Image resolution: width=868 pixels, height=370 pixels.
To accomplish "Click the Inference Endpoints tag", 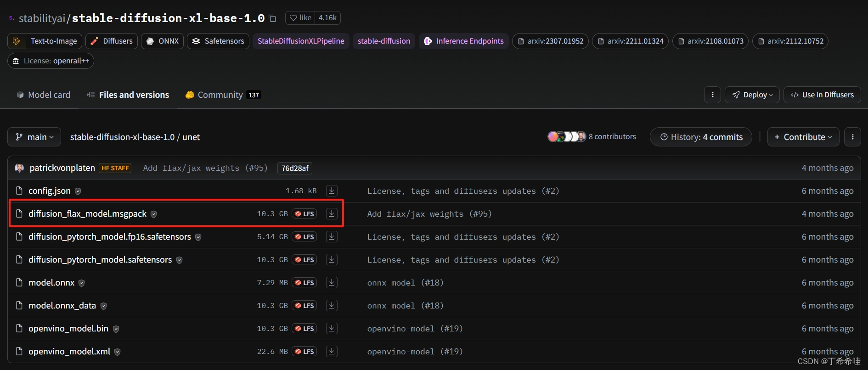I will point(463,41).
